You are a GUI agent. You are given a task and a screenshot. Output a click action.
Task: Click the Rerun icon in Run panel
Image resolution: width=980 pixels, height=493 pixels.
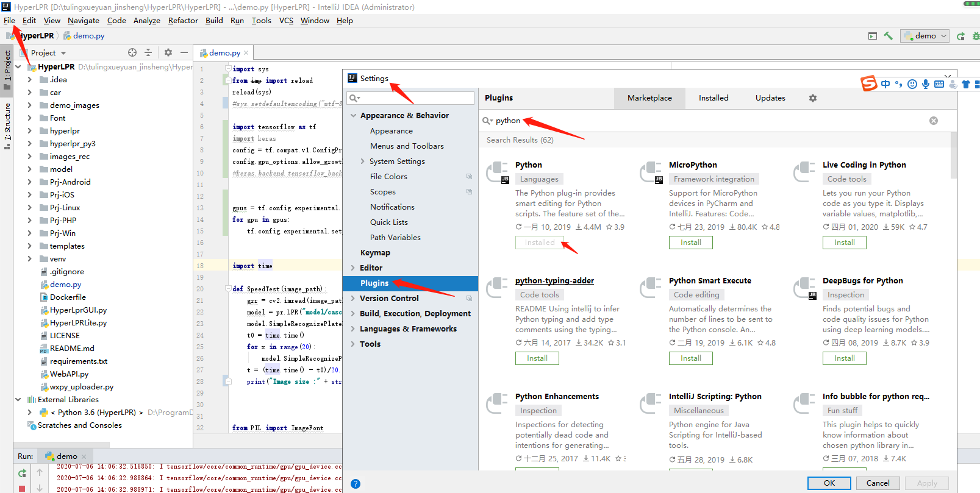click(x=23, y=473)
